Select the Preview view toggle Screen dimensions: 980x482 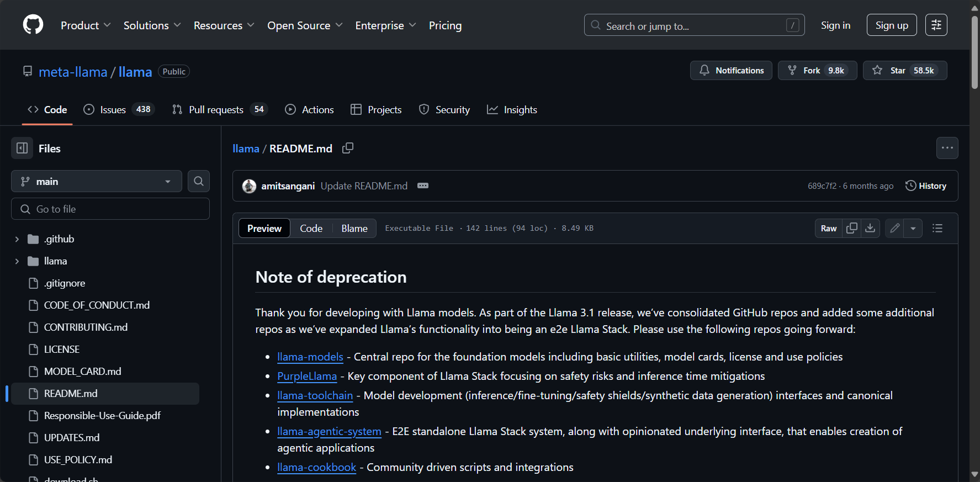click(x=264, y=228)
